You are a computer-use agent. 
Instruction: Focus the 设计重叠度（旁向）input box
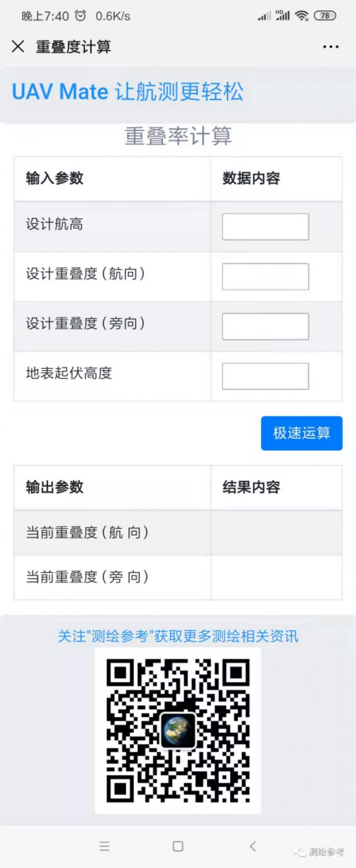[265, 327]
